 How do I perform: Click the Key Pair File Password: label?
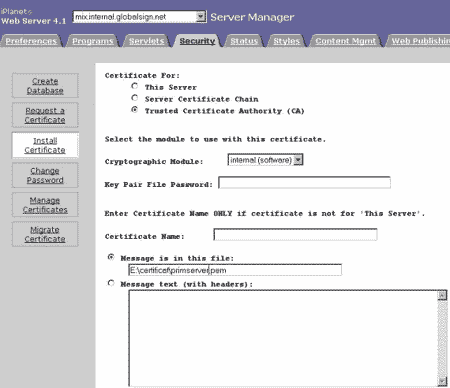(158, 184)
